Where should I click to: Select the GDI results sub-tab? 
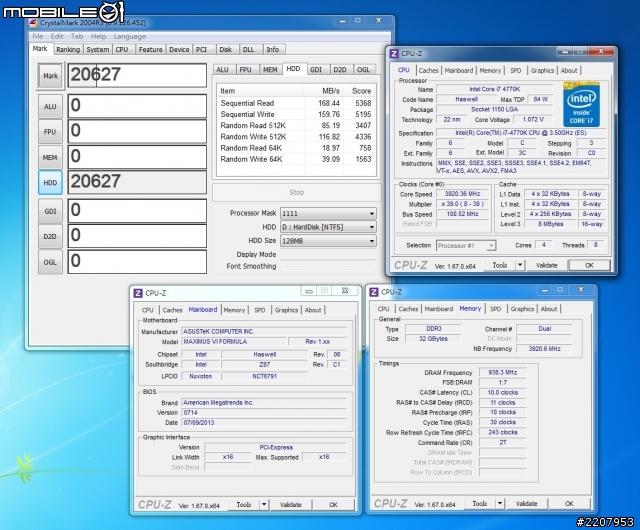tap(316, 70)
